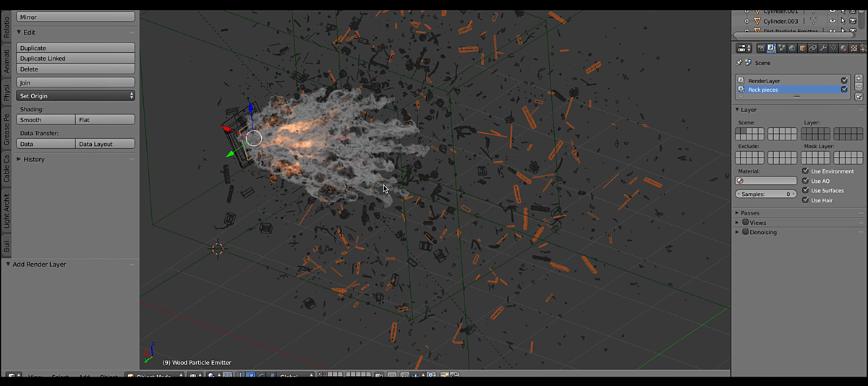Viewport: 868px width, 386px height.
Task: Click the Duplicate button
Action: (x=76, y=48)
